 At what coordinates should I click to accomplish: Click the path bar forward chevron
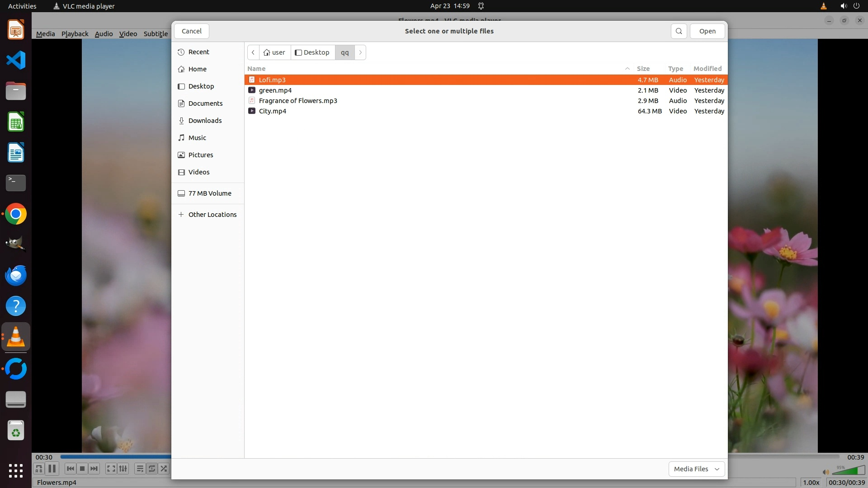360,52
